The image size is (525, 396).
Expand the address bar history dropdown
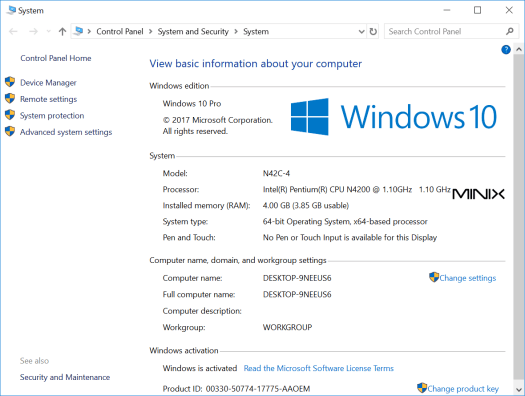point(362,31)
